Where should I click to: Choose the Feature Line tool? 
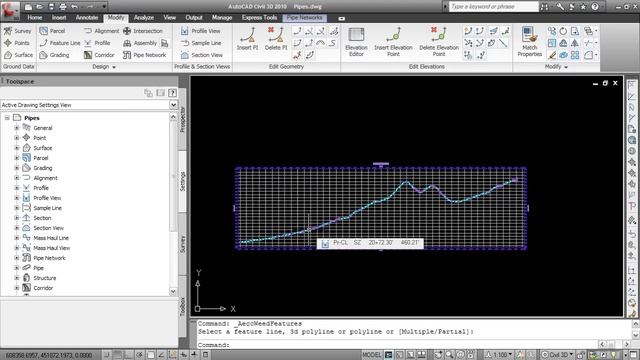click(60, 43)
